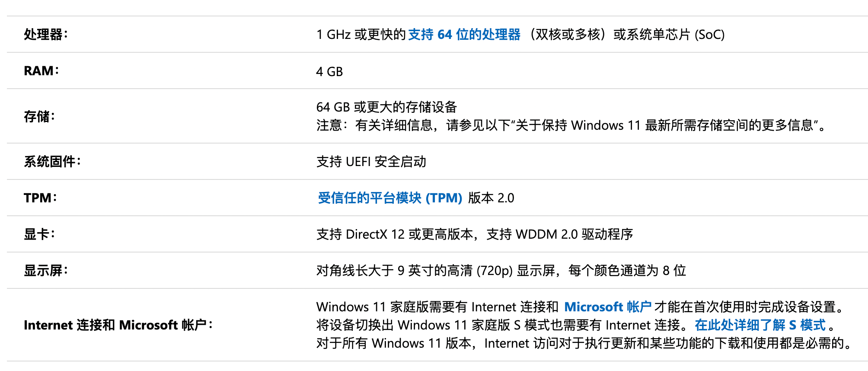Open the 受信任的平台模块 (TPM) link

click(390, 198)
